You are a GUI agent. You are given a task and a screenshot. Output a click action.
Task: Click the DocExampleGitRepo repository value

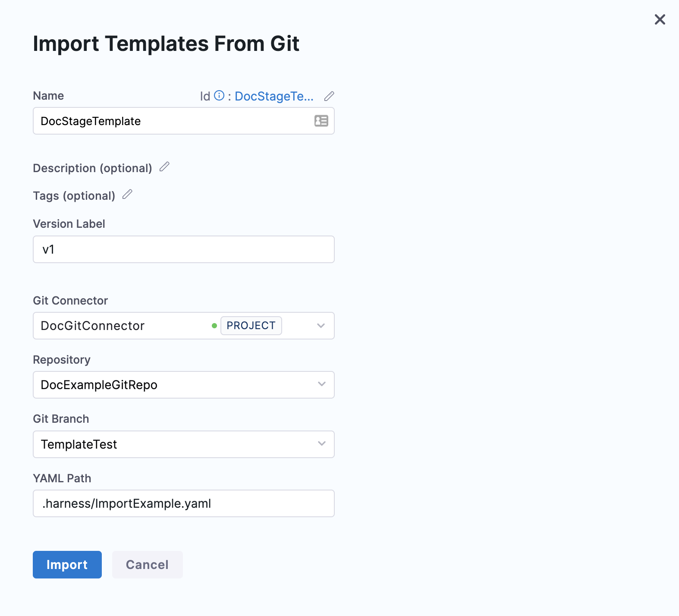[x=99, y=385]
